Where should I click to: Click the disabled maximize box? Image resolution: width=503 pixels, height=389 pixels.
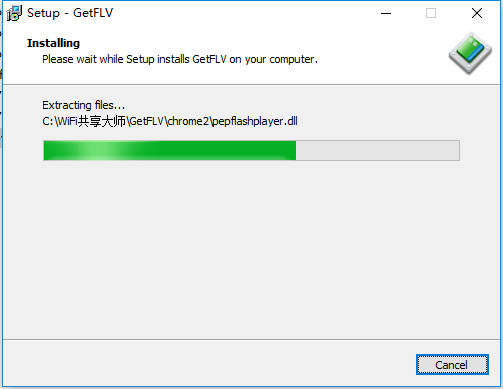pos(431,13)
